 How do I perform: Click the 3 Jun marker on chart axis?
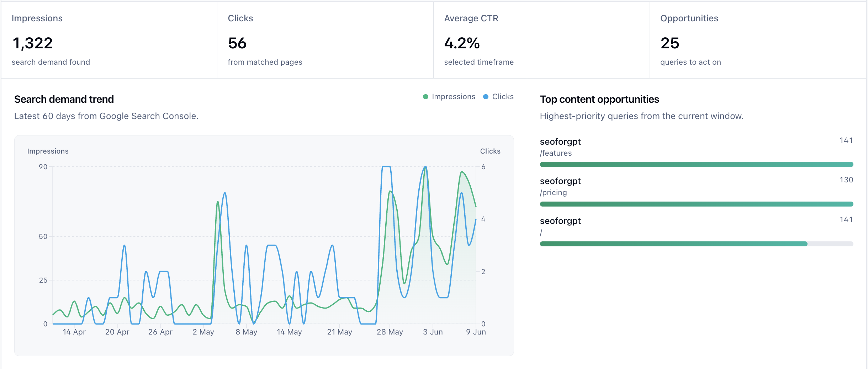[433, 332]
